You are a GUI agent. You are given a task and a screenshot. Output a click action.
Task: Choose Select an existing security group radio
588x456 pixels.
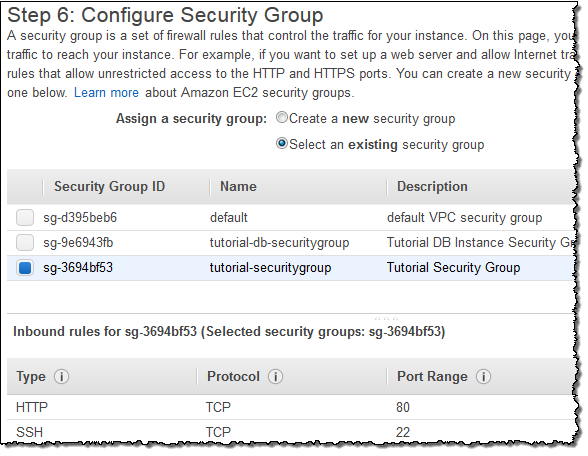282,144
